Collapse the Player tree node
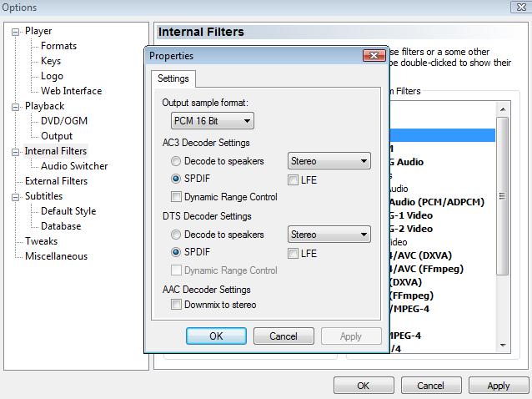Screen dimensions: 532x399 tap(16, 31)
